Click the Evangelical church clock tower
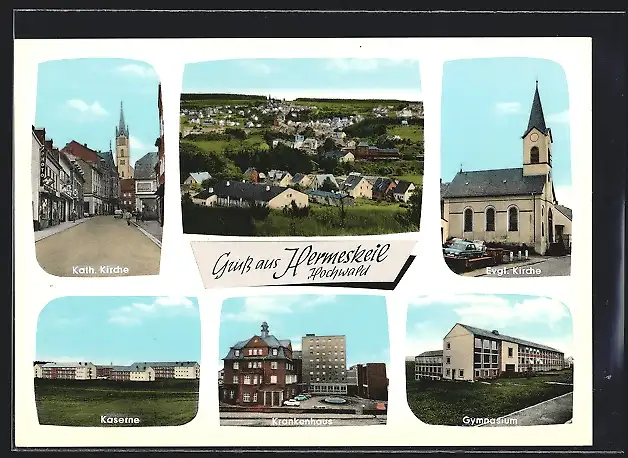 [x=536, y=135]
